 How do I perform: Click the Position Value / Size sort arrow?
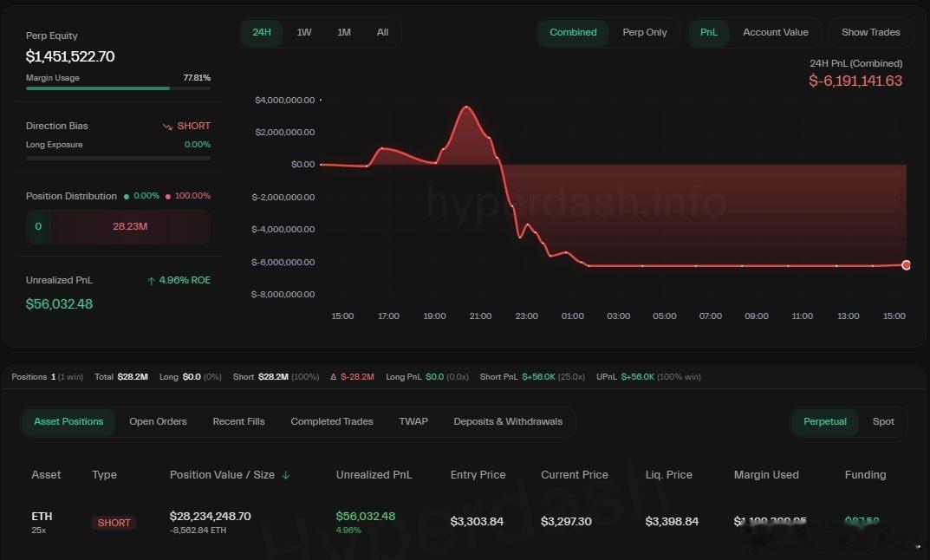point(288,474)
